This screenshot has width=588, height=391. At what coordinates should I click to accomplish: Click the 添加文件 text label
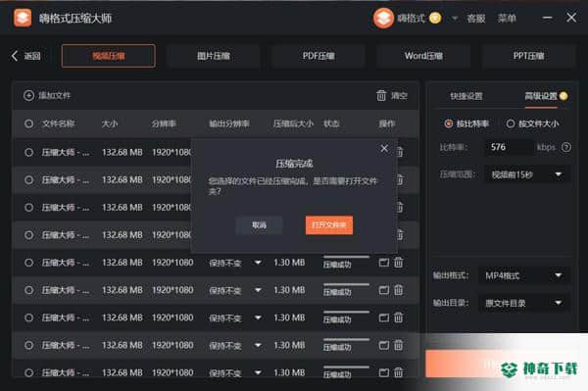(x=54, y=96)
